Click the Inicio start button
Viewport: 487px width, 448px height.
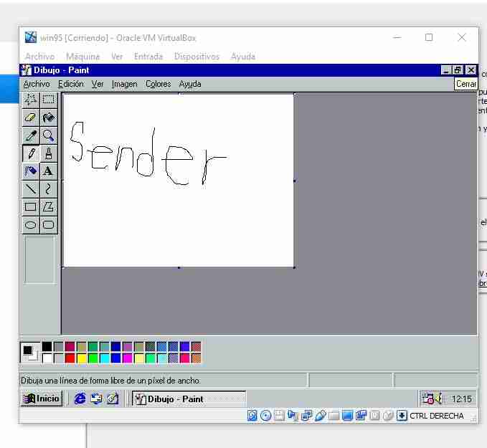[x=42, y=399]
